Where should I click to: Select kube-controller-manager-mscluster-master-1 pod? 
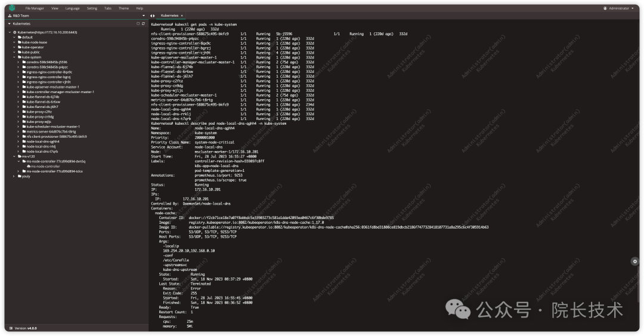(60, 92)
